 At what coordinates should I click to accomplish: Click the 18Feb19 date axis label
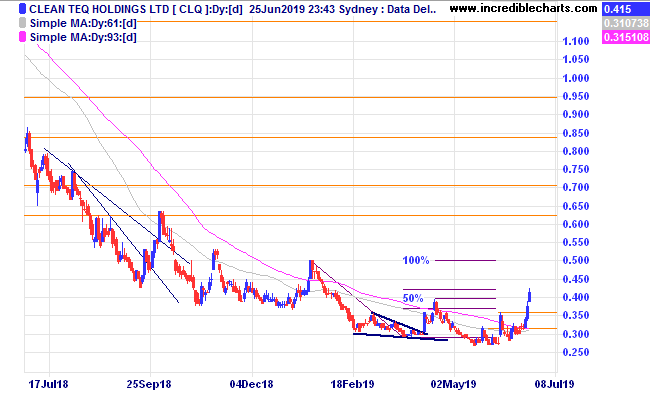pyautogui.click(x=352, y=384)
